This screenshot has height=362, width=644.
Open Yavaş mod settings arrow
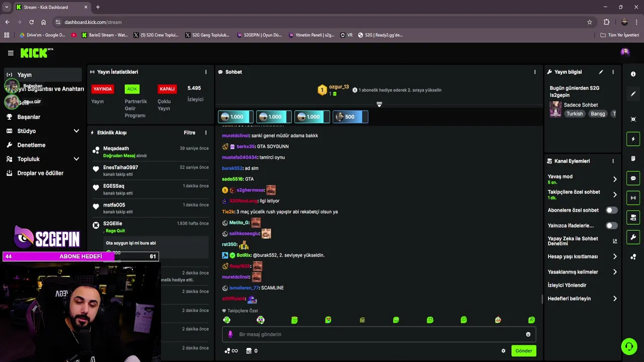pos(615,179)
